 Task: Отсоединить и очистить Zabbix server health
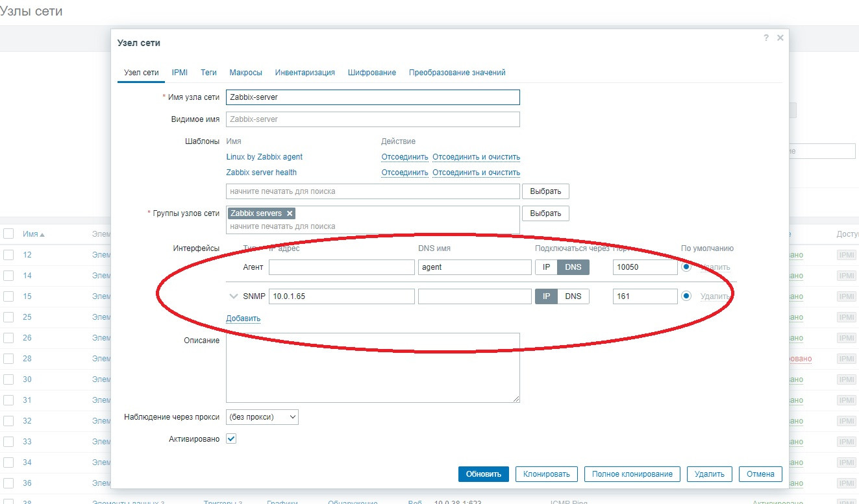477,173
